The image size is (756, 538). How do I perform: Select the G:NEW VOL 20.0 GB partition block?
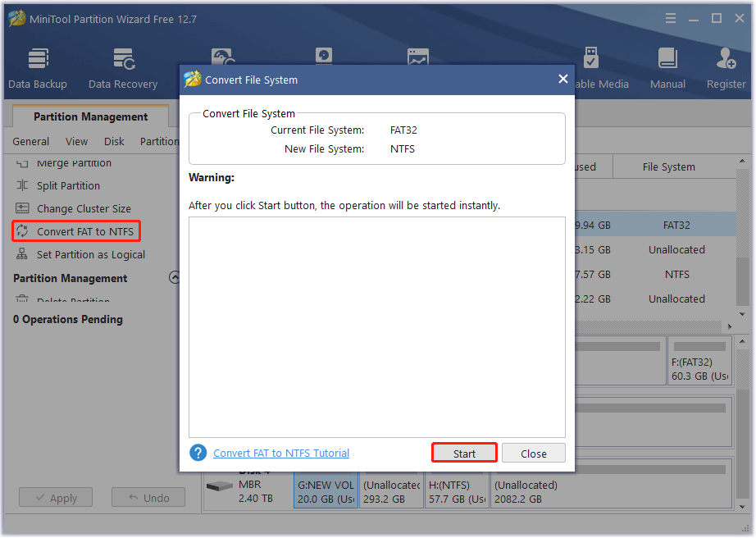(x=326, y=490)
